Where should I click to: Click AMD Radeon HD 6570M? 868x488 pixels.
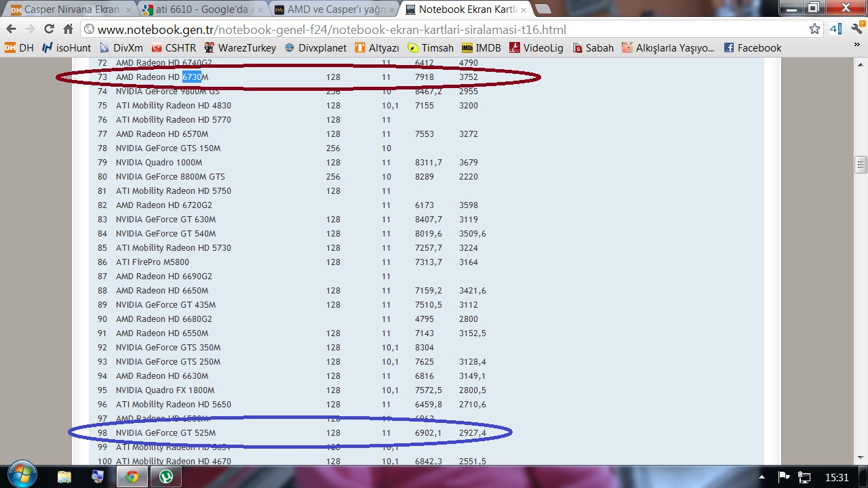coord(162,134)
